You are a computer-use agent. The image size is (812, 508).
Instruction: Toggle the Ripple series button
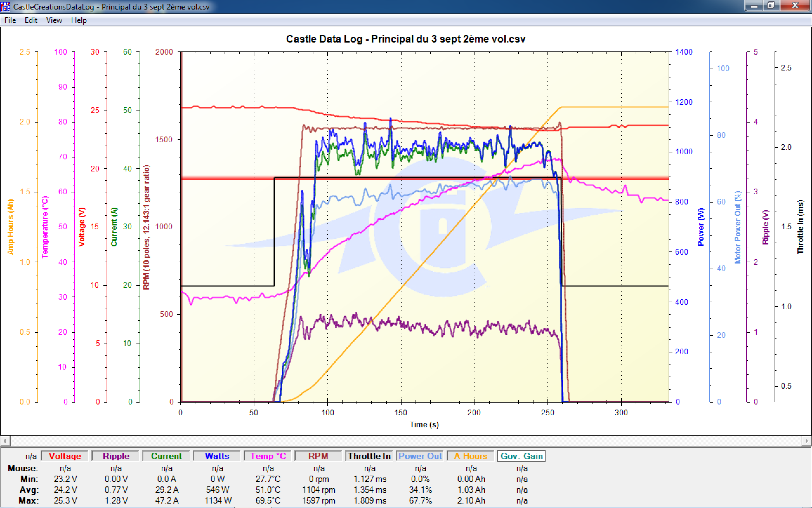coord(116,456)
